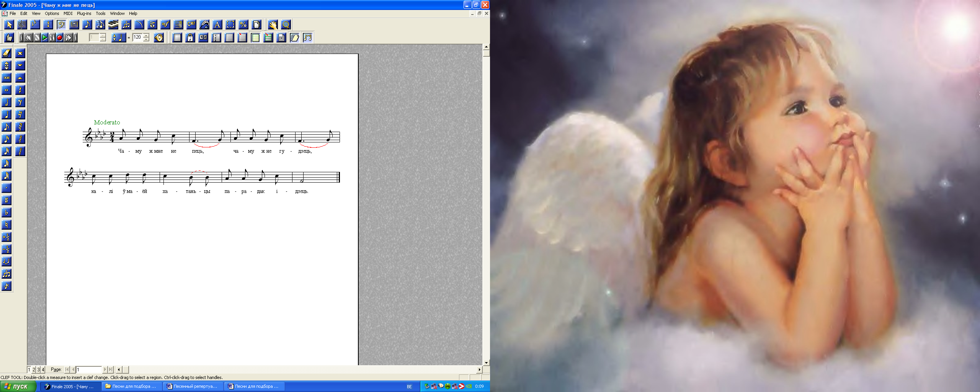The width and height of the screenshot is (980, 392).
Task: Open the Plug-ins menu
Action: (x=84, y=13)
